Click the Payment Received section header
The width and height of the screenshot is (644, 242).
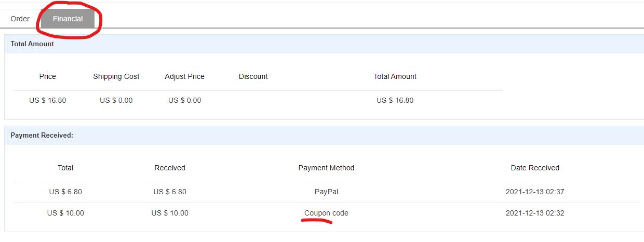click(x=42, y=135)
